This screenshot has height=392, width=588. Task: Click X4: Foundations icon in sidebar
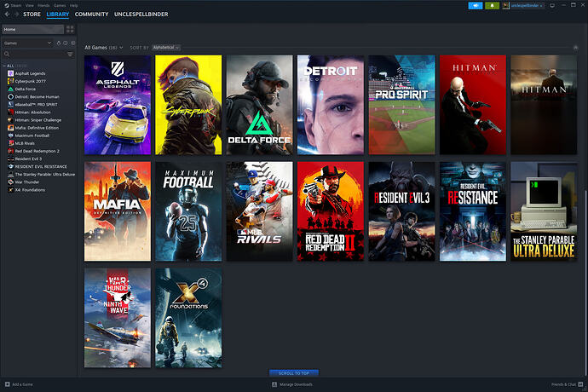click(11, 190)
